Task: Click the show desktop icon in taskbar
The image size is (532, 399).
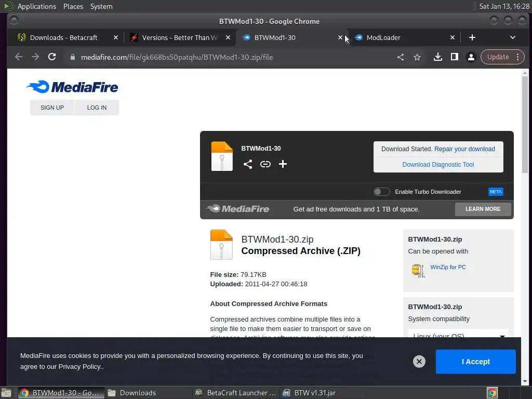Action: click(x=6, y=393)
